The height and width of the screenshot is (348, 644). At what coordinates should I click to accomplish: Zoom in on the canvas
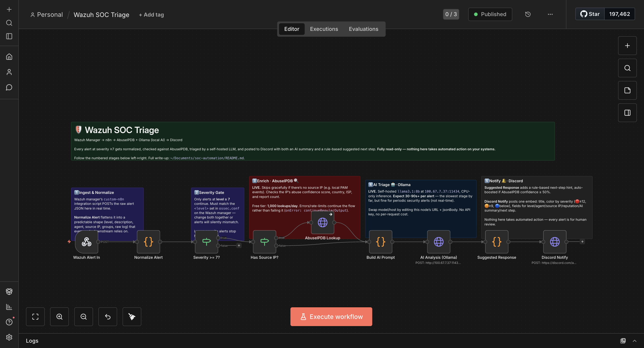tap(59, 317)
